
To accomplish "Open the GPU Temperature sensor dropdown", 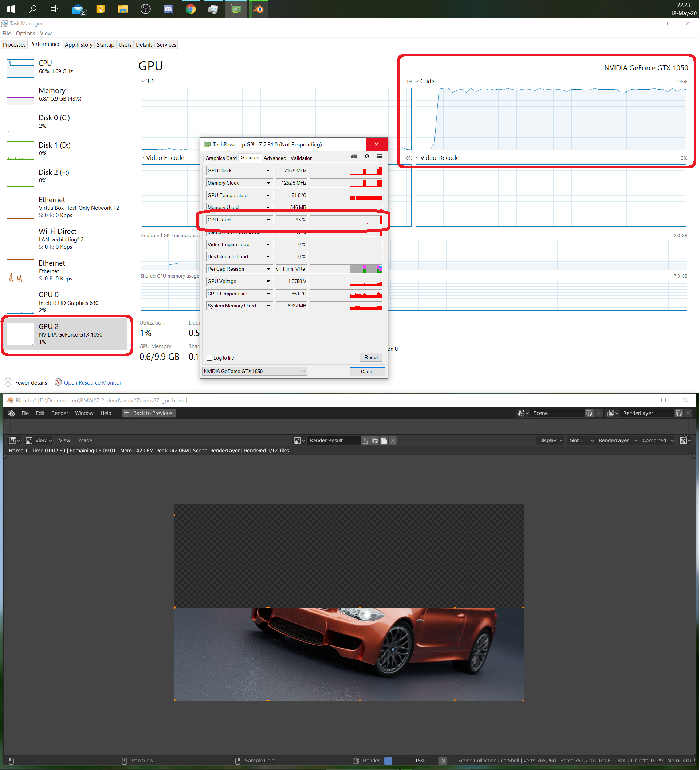I will pyautogui.click(x=268, y=196).
